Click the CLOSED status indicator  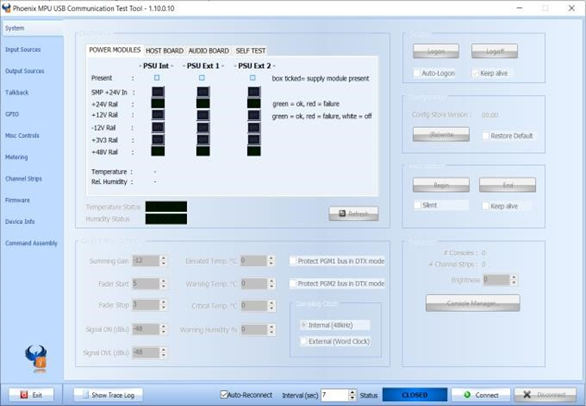(415, 395)
